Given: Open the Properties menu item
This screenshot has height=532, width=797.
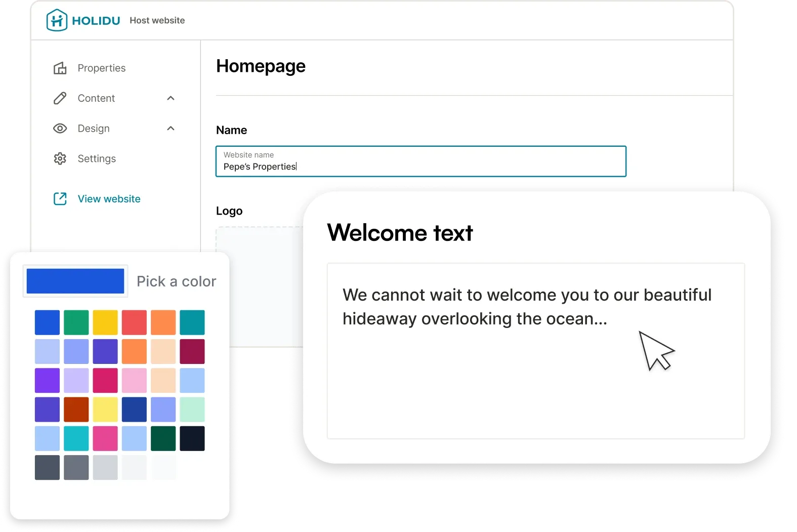Looking at the screenshot, I should tap(101, 68).
